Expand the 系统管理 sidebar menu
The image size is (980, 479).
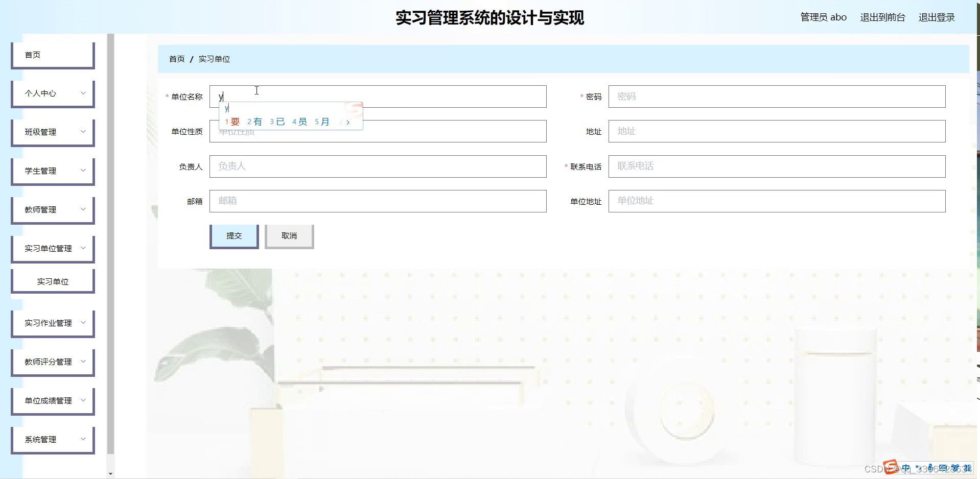tap(53, 440)
